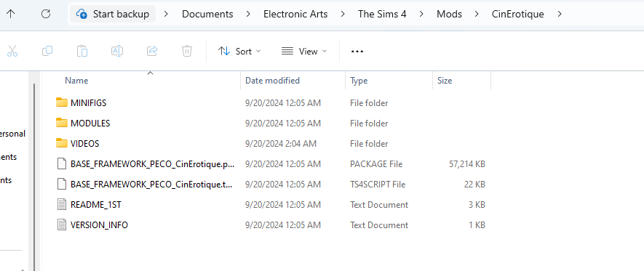Select VERSION_INFO file name
The height and width of the screenshot is (271, 644).
click(99, 225)
